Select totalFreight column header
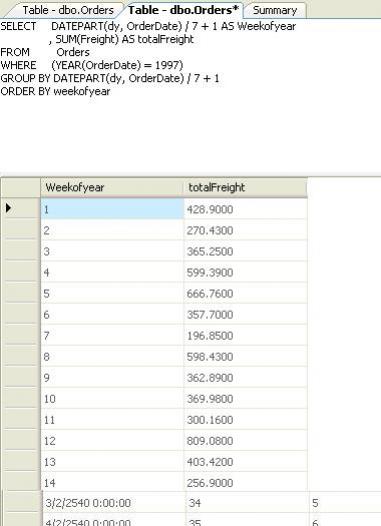Viewport: 381px width, 526px height. coord(245,187)
